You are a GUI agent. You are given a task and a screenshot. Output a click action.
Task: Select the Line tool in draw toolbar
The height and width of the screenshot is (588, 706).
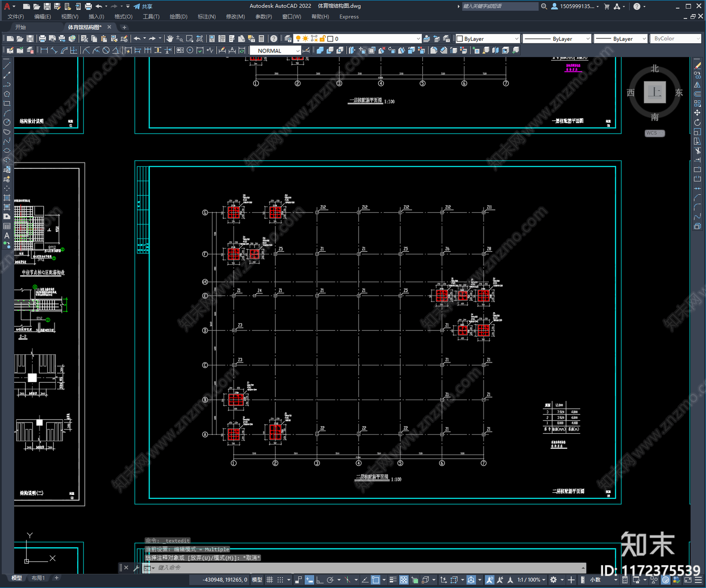7,65
